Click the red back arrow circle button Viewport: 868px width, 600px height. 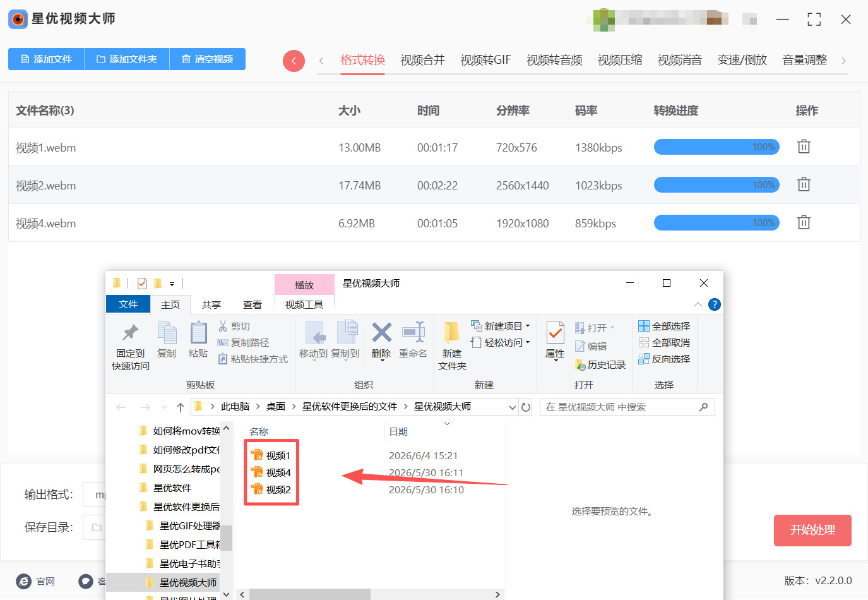[294, 61]
